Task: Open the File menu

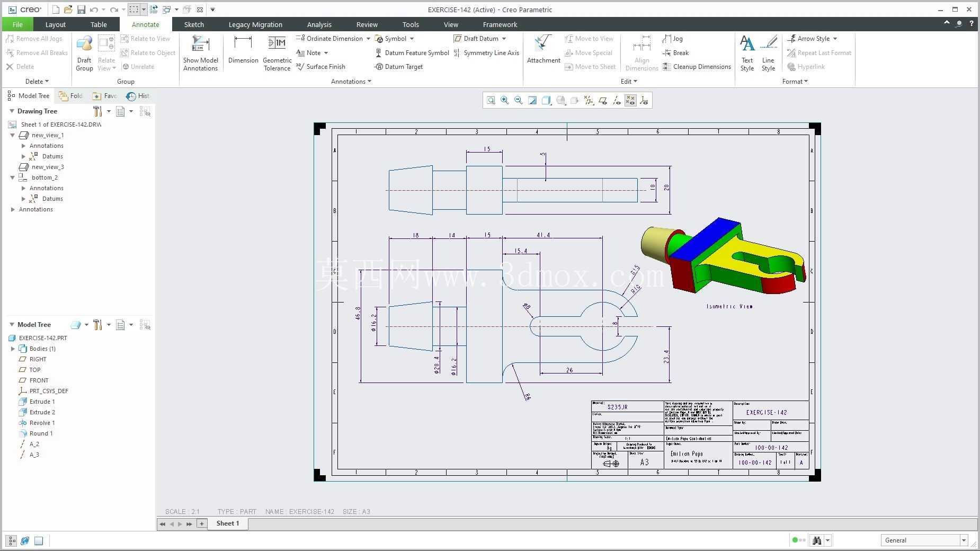Action: [17, 24]
